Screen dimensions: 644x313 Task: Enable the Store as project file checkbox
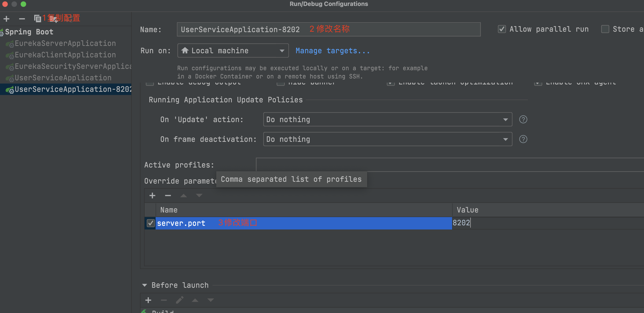605,29
